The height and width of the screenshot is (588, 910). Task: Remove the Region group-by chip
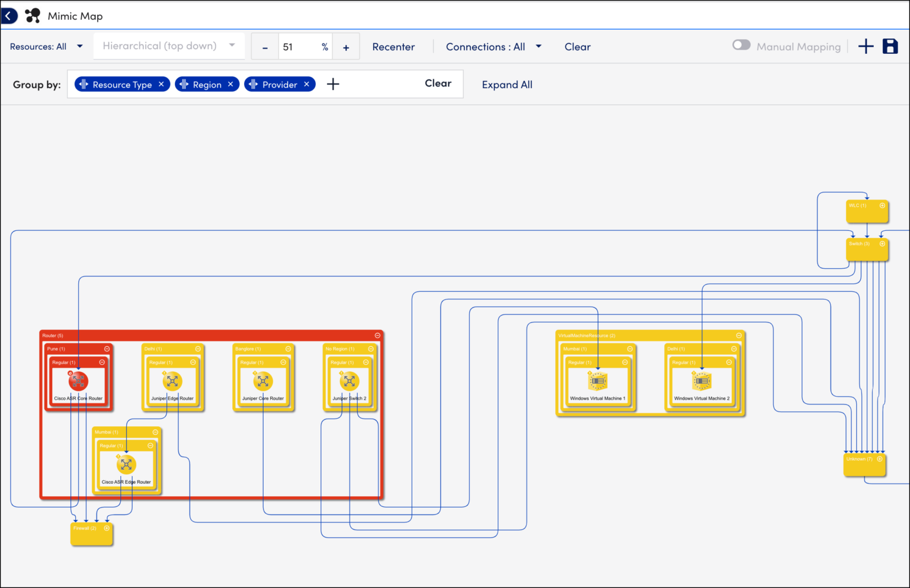pos(231,84)
